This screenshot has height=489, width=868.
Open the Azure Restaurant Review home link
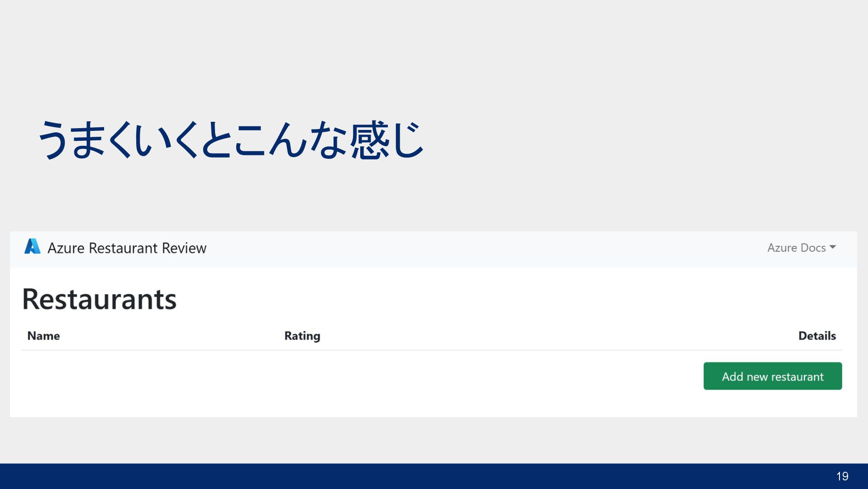(x=127, y=248)
